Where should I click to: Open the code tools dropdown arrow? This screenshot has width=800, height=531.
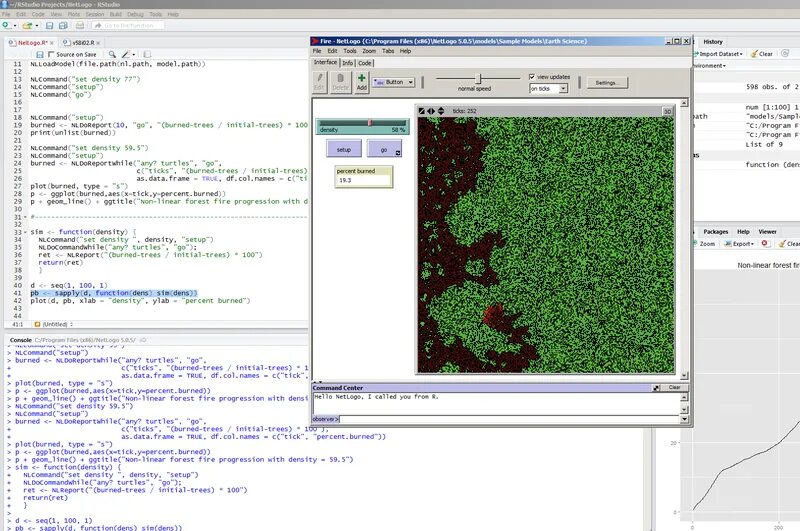coord(134,55)
